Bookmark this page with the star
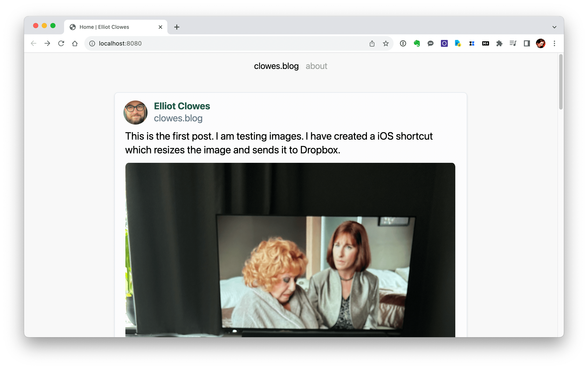This screenshot has height=369, width=588. point(386,43)
